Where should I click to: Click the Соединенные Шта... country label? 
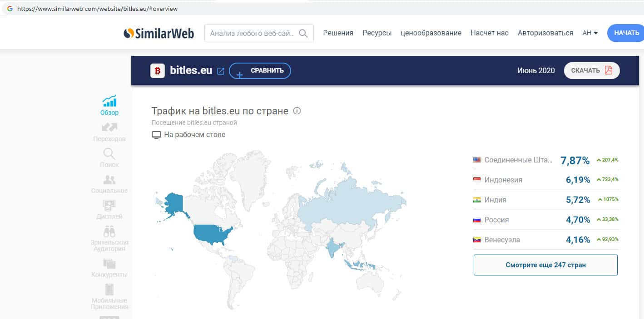(x=519, y=160)
